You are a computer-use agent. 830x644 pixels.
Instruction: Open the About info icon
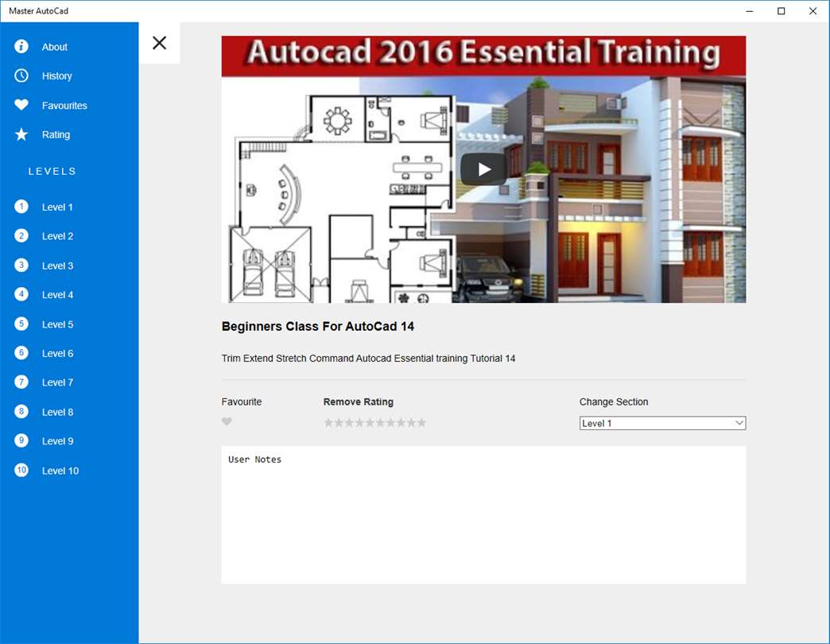click(x=21, y=47)
